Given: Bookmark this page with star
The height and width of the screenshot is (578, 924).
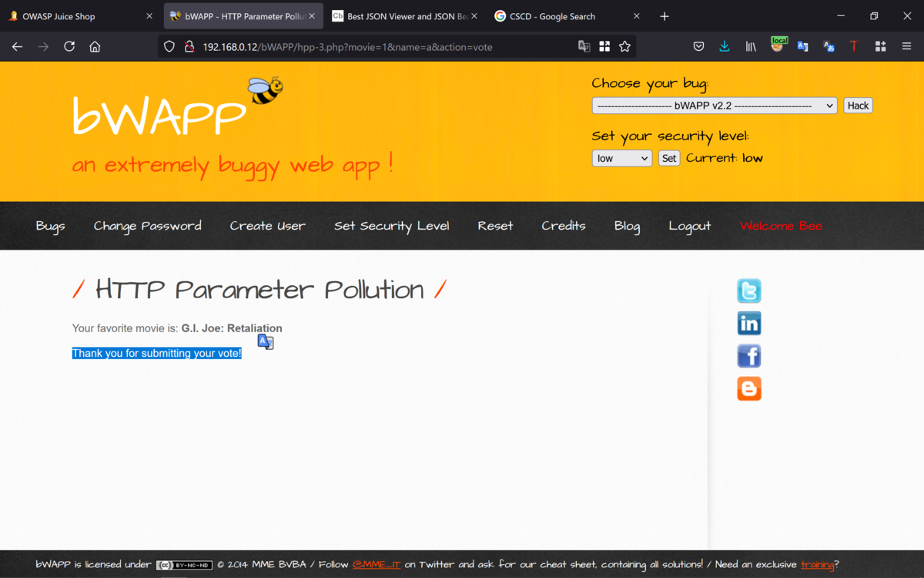Looking at the screenshot, I should point(624,47).
